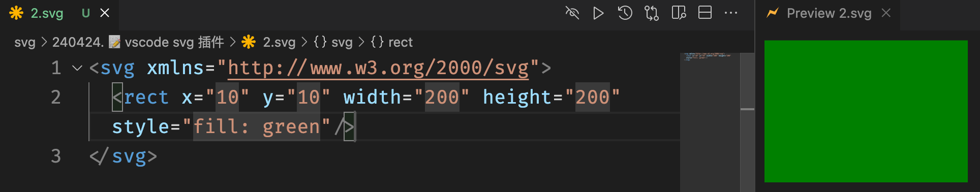
Task: Close the Preview 2.svg tab
Action: [x=886, y=13]
